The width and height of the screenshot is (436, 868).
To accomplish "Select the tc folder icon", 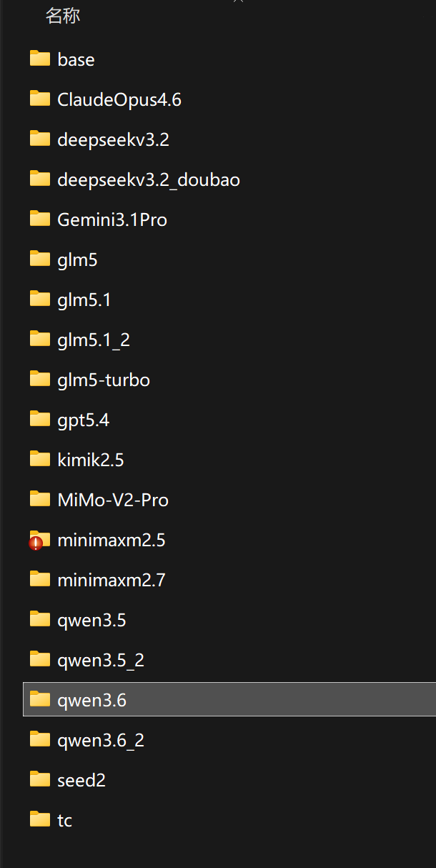I will click(x=40, y=819).
